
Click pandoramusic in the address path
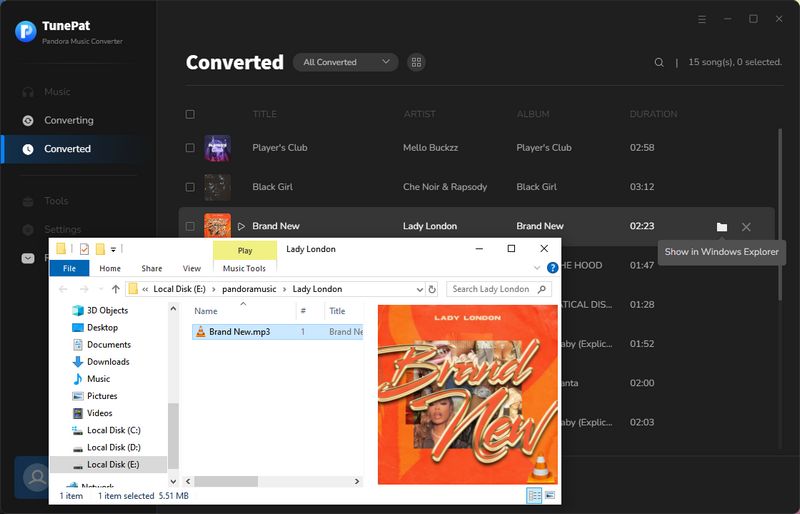[x=249, y=289]
